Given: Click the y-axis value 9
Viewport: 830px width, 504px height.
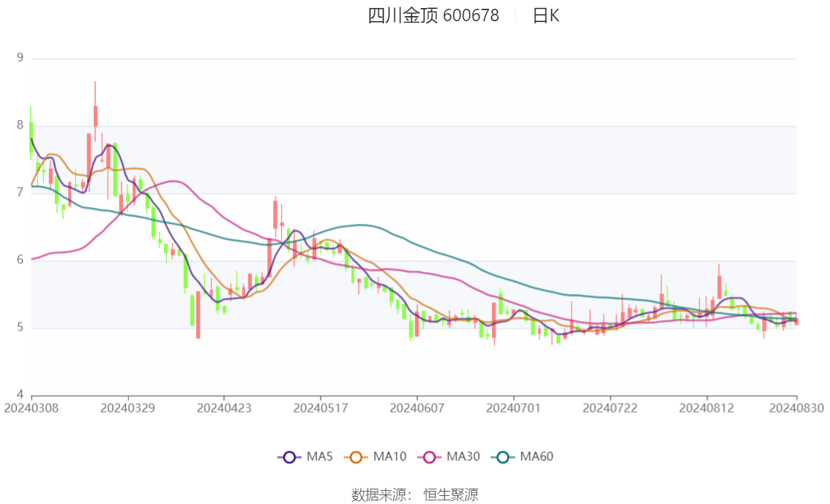Looking at the screenshot, I should pyautogui.click(x=20, y=58).
